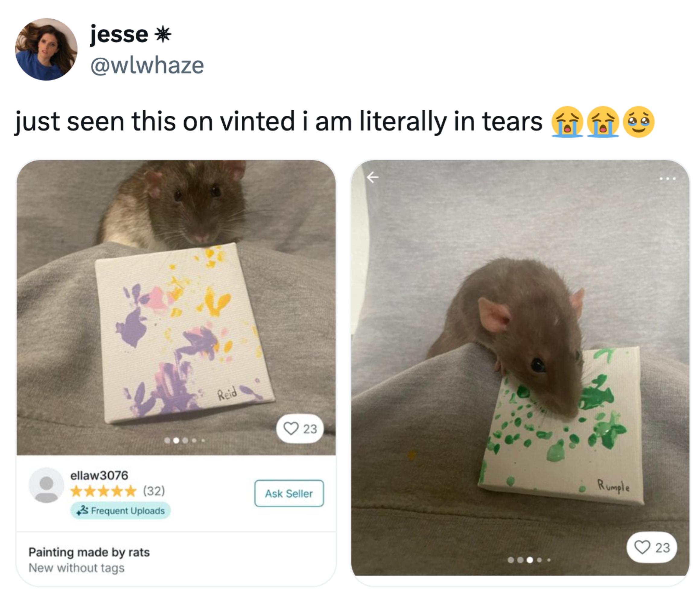This screenshot has width=700, height=603.
Task: Favorite the Rumple painting heart button
Action: tap(652, 548)
